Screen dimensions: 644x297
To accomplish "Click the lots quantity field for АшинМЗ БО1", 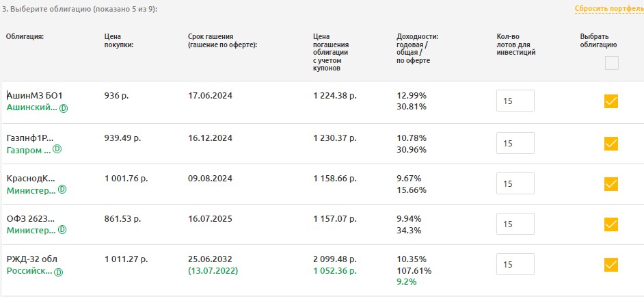I will coord(515,101).
